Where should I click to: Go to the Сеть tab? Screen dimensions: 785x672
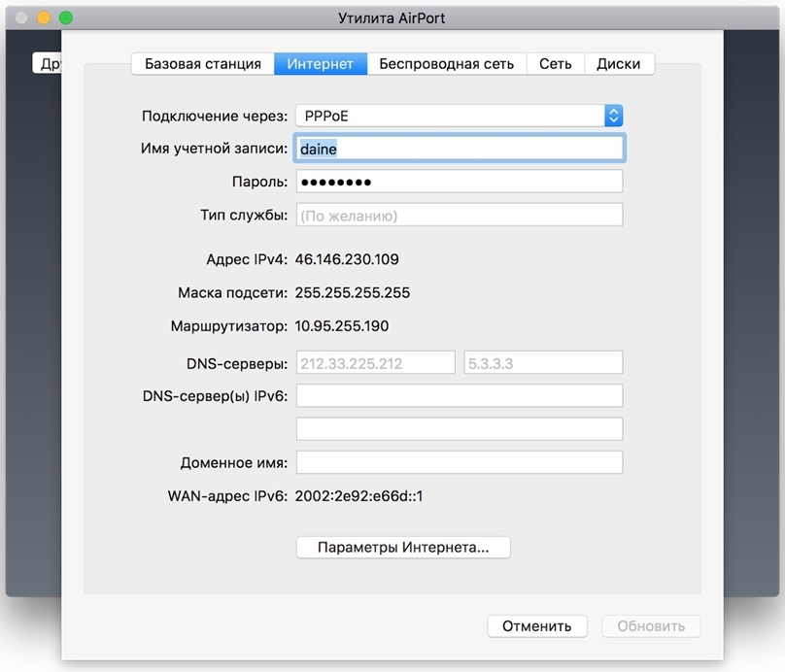point(556,64)
